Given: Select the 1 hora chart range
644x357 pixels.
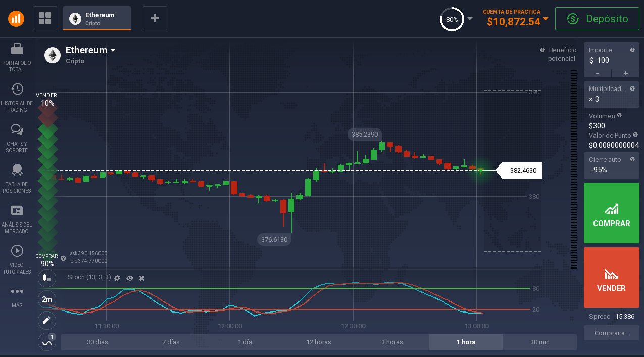Looking at the screenshot, I should click(x=466, y=342).
